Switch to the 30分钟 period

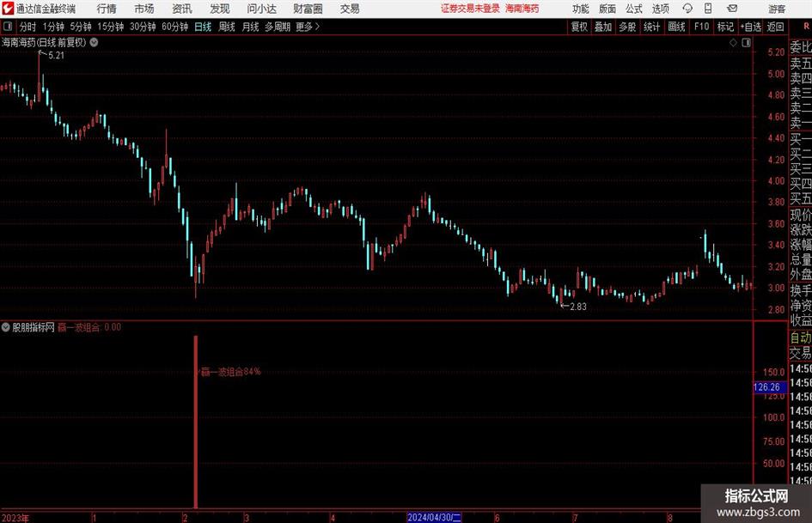click(x=143, y=27)
